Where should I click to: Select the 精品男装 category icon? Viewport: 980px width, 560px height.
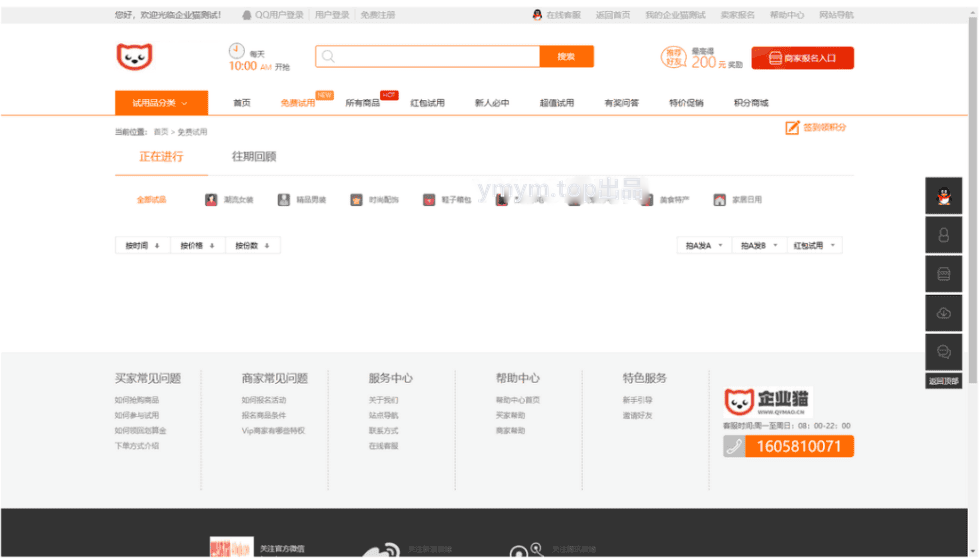284,200
